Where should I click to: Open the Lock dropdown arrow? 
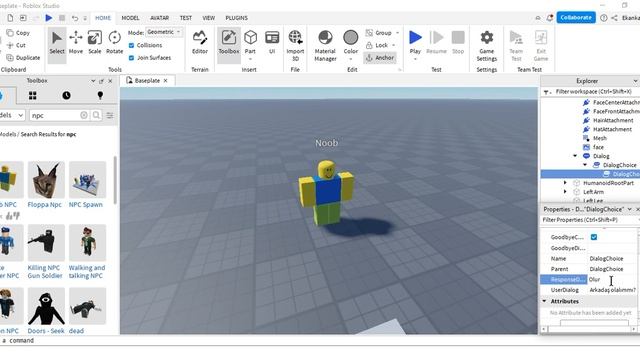tap(393, 45)
